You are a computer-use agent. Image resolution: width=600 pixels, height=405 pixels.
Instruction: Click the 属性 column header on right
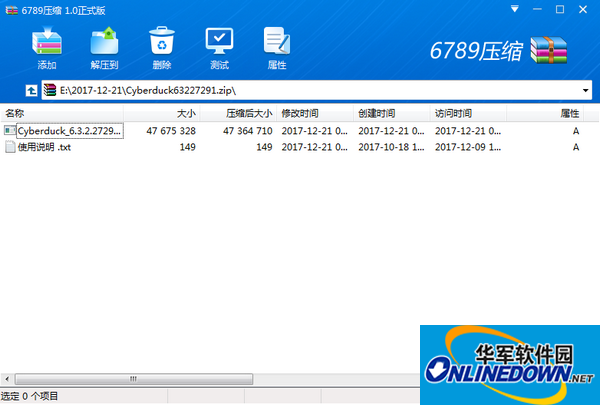tap(570, 114)
